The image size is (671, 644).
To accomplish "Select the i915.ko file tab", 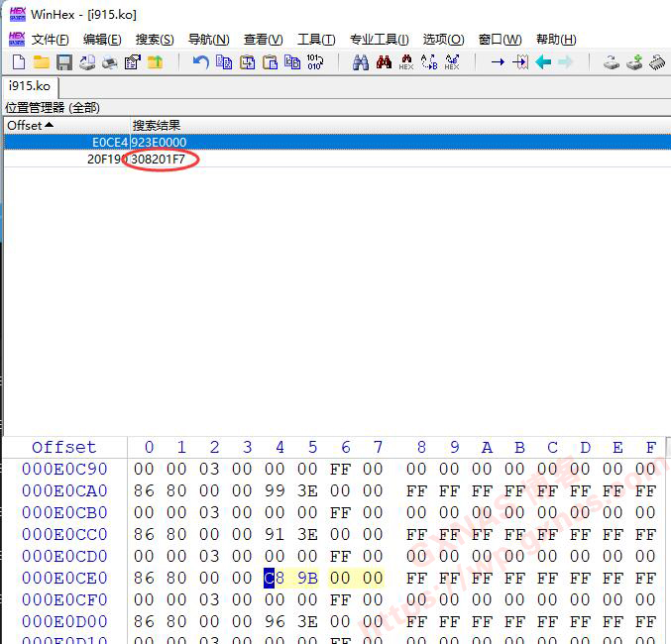I will pos(30,86).
